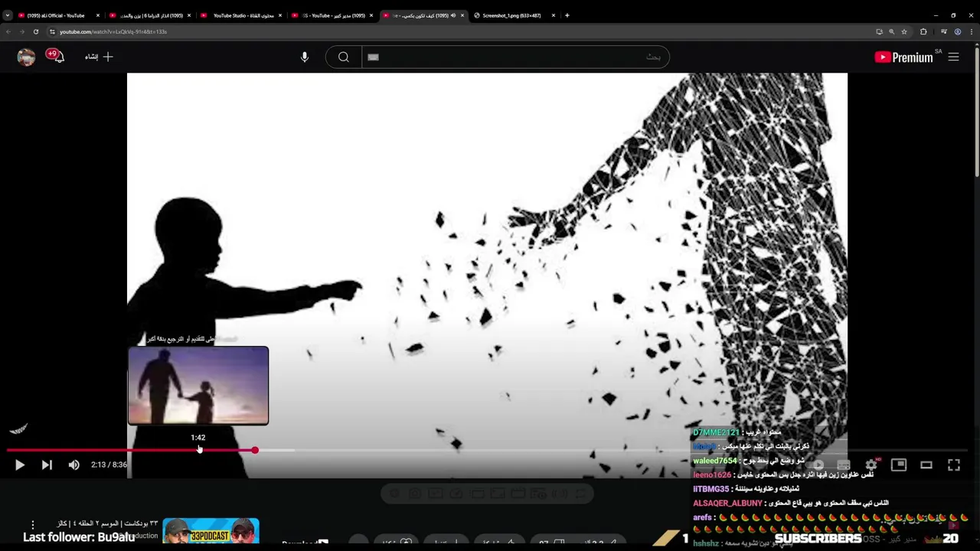Go forward in browser history
The width and height of the screenshot is (980, 551).
pyautogui.click(x=21, y=31)
